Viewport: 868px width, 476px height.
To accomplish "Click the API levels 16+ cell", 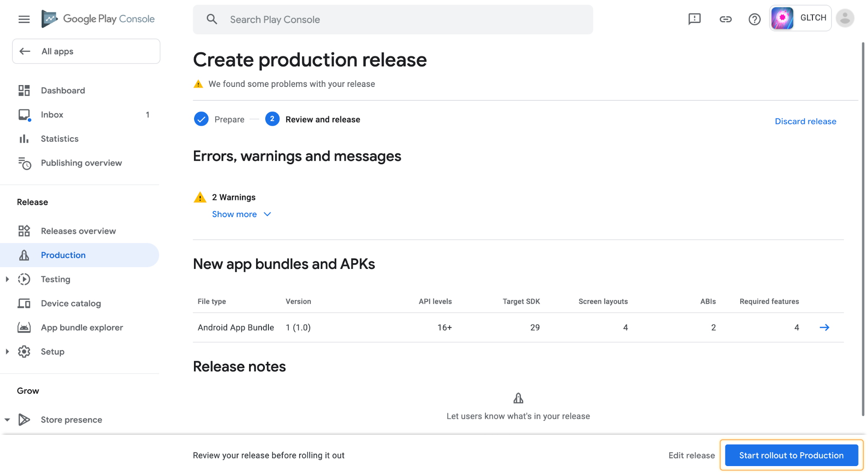I will coord(444,327).
